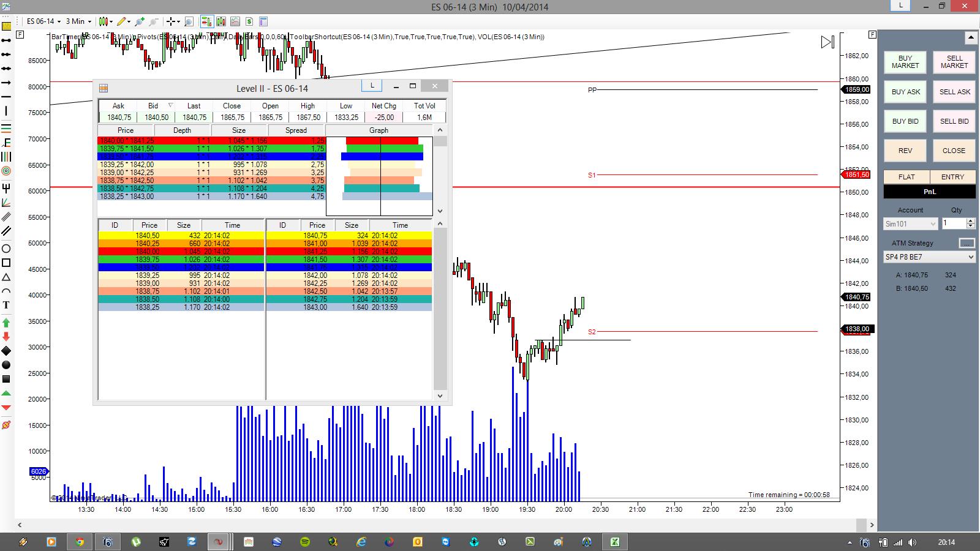Select the arc drawing tool
The width and height of the screenshot is (980, 551).
click(6, 291)
